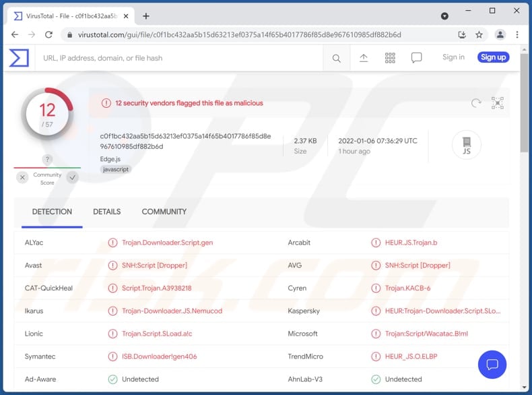Click the Community Score bar
Image resolution: width=532 pixels, height=395 pixels.
click(47, 167)
